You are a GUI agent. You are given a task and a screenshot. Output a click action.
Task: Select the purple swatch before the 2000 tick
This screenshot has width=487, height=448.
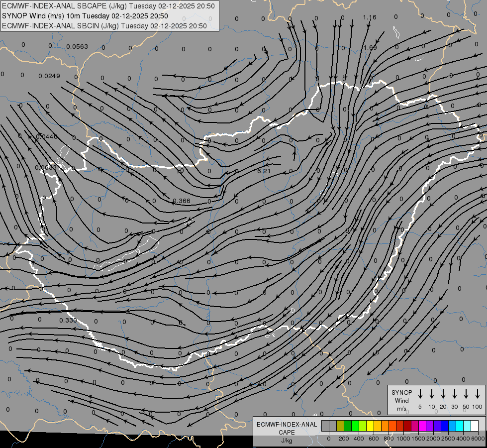pos(429,426)
